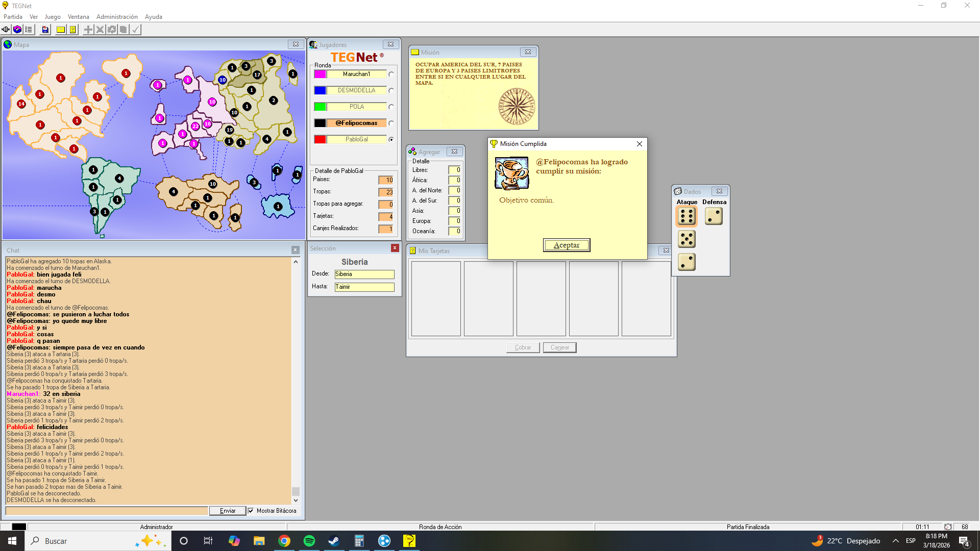
Task: Click the chat message input field
Action: (x=107, y=511)
